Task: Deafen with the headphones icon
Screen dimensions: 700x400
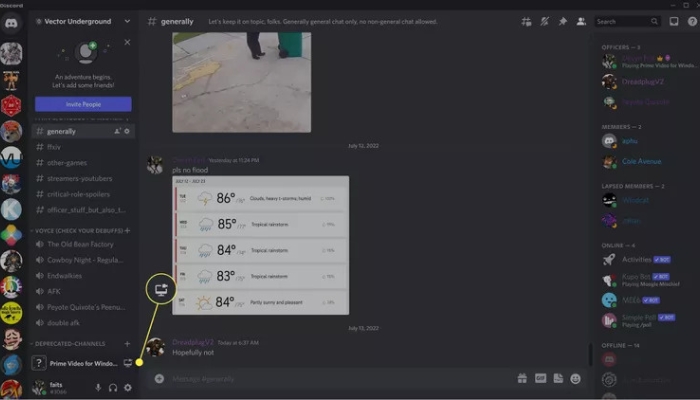Action: click(x=113, y=388)
